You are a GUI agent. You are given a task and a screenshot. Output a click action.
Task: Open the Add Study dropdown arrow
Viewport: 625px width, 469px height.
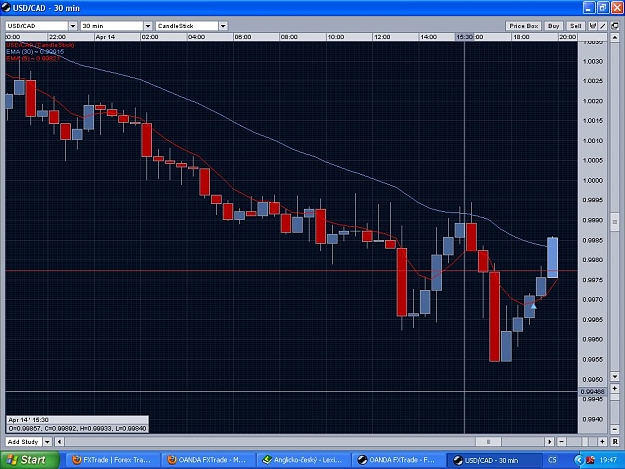coord(47,442)
